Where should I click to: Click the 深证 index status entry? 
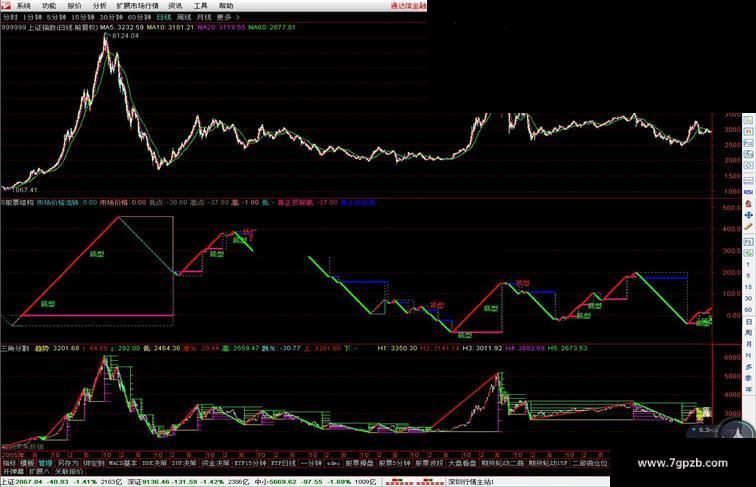[189, 482]
